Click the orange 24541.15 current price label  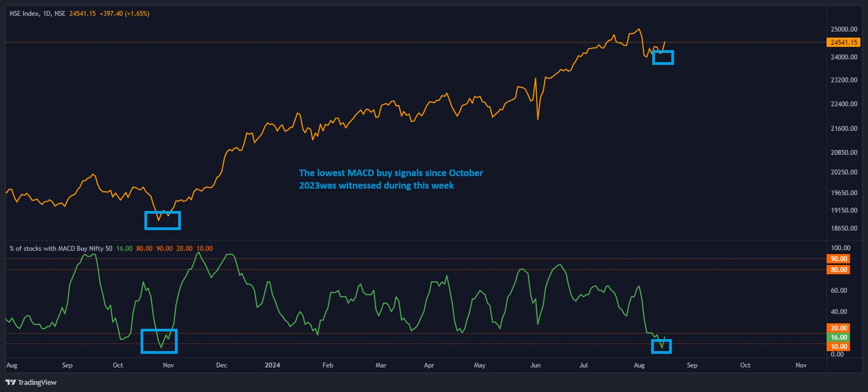pos(843,43)
